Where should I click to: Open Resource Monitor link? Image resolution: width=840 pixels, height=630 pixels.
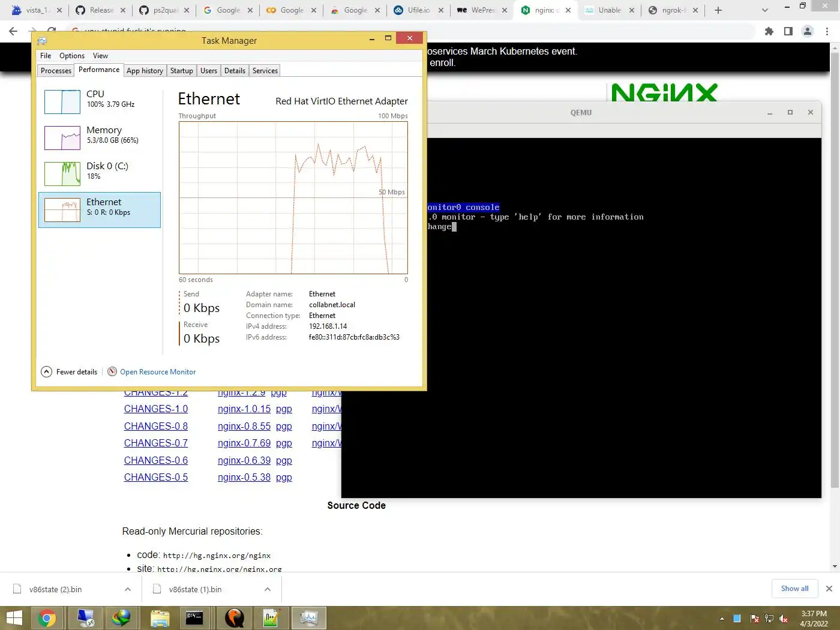(158, 372)
